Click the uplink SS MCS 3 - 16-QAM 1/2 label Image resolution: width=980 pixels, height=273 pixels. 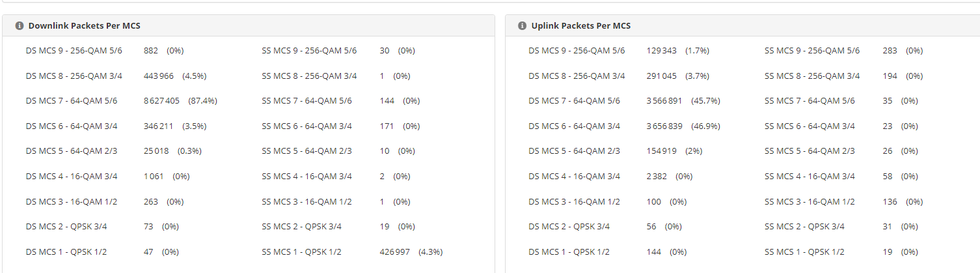(810, 202)
